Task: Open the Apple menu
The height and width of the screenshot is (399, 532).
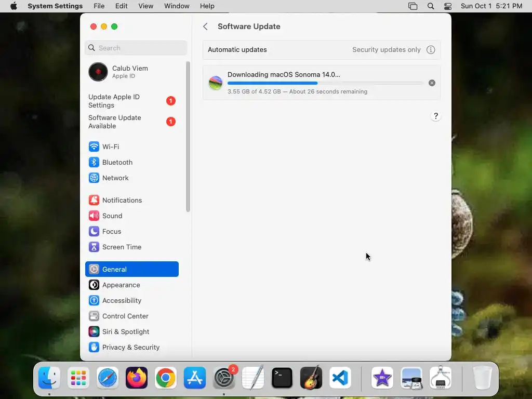Action: coord(14,6)
